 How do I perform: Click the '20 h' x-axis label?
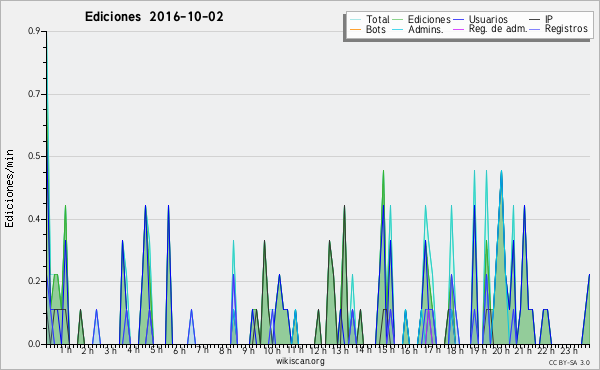tap(501, 351)
